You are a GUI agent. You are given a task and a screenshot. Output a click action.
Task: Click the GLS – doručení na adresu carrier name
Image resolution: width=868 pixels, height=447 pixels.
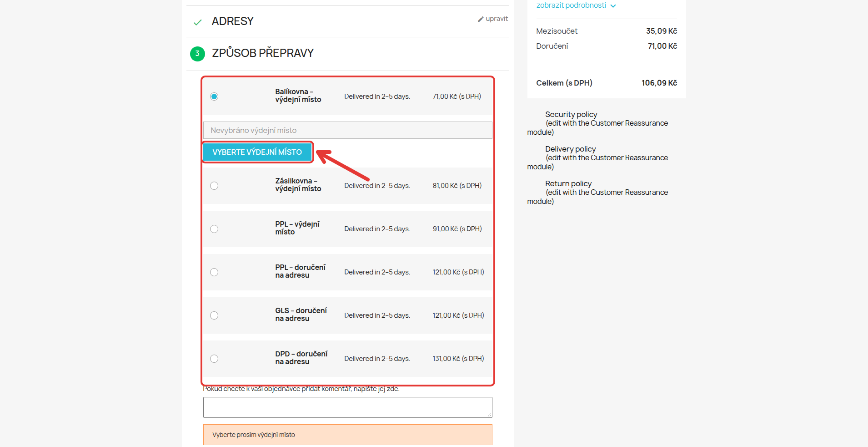pos(301,315)
